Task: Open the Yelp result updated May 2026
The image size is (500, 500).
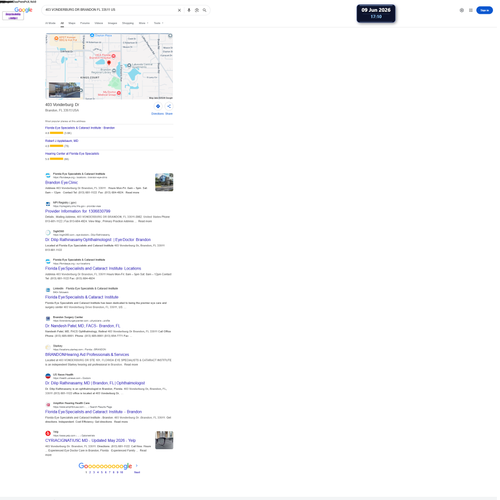Action: (x=90, y=441)
